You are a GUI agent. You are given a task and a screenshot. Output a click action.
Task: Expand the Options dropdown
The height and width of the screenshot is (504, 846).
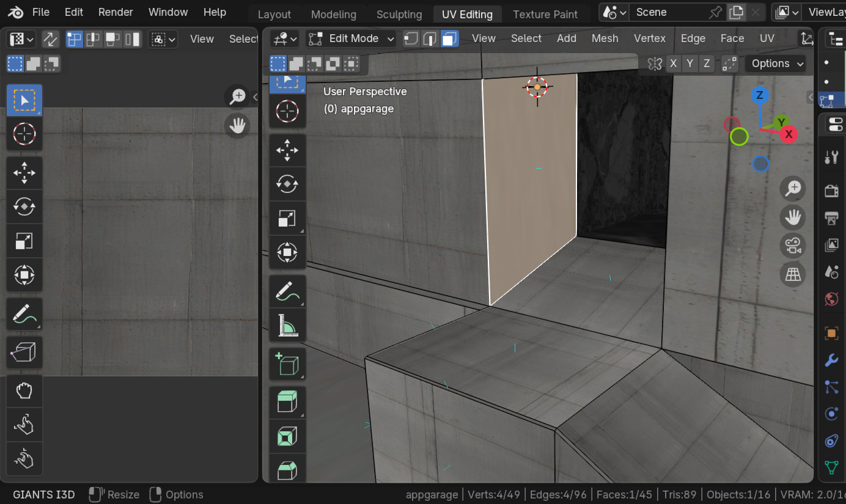(x=775, y=64)
